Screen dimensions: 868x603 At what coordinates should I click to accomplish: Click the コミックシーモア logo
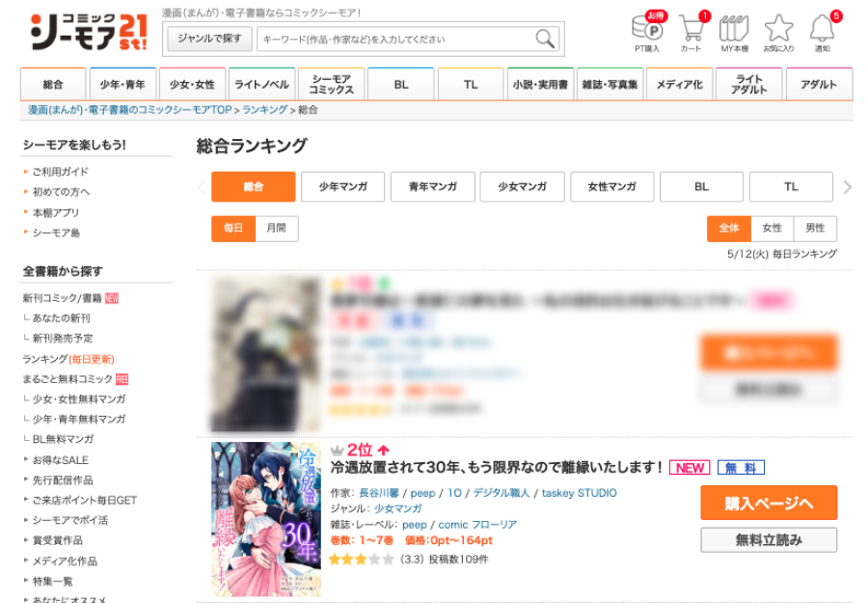click(89, 32)
